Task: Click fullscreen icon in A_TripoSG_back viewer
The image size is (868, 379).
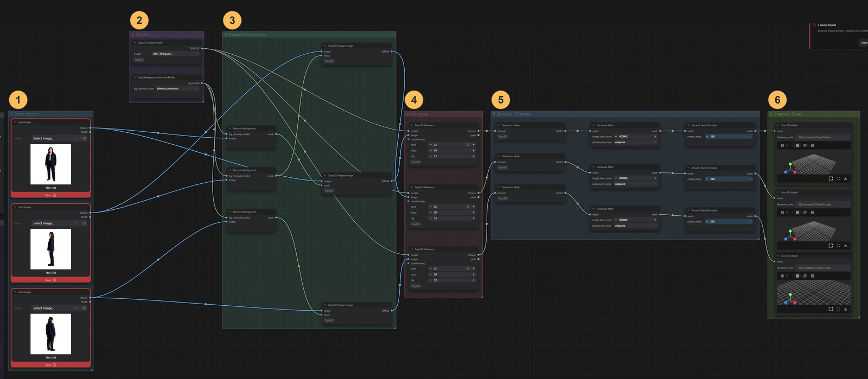Action: 838,309
